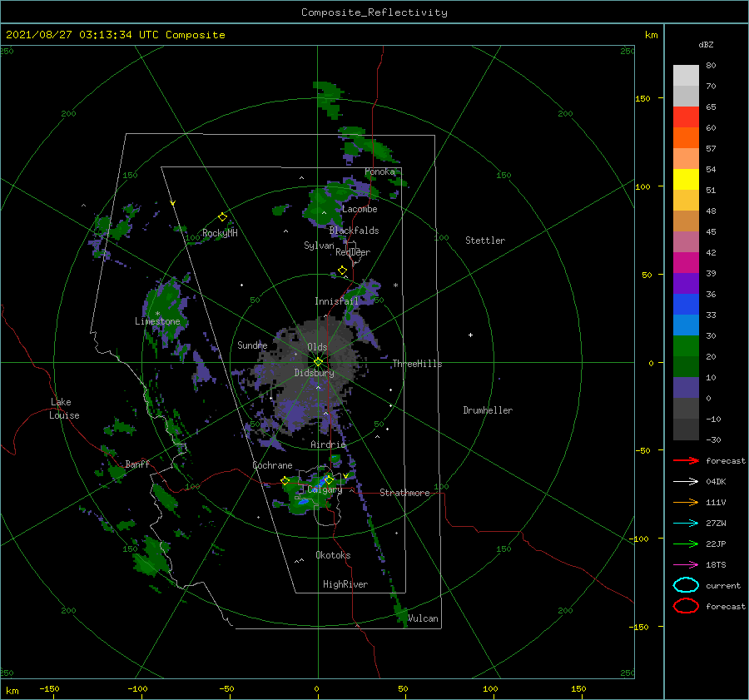This screenshot has height=700, width=749.
Task: Click the red forecast arrow in legend
Action: (686, 460)
